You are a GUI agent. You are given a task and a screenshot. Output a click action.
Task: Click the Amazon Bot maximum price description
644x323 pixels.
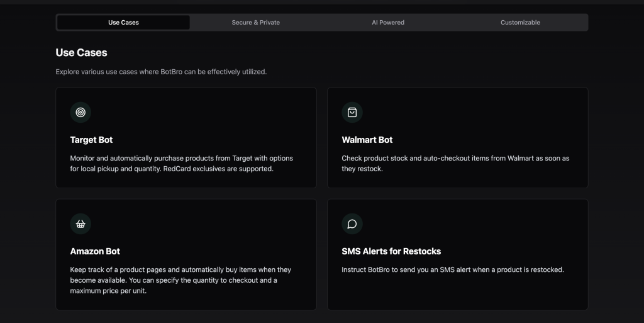pyautogui.click(x=180, y=280)
